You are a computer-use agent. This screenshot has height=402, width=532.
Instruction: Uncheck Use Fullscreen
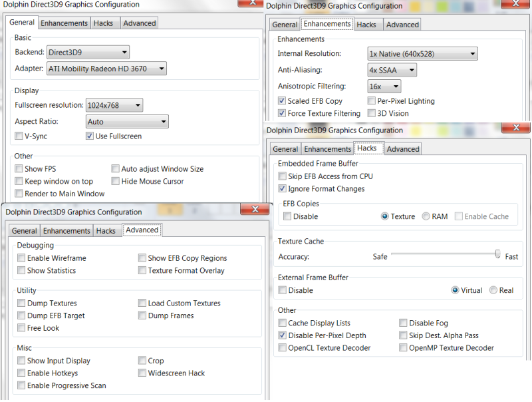(89, 136)
